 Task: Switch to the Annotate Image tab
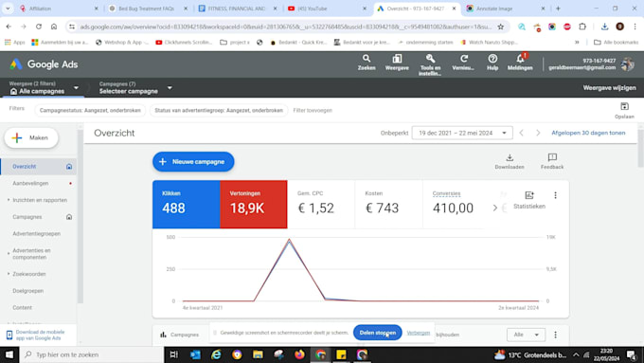[506, 9]
